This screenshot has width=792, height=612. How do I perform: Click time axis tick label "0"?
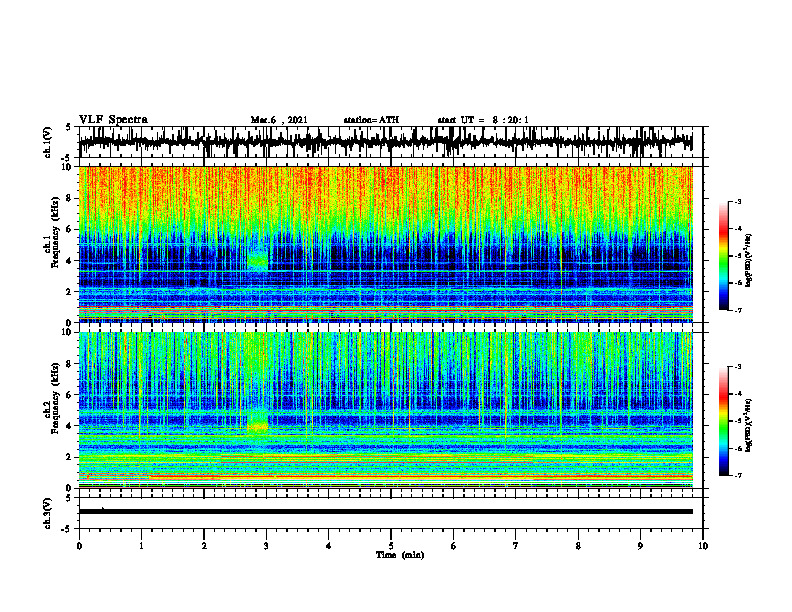[79, 546]
